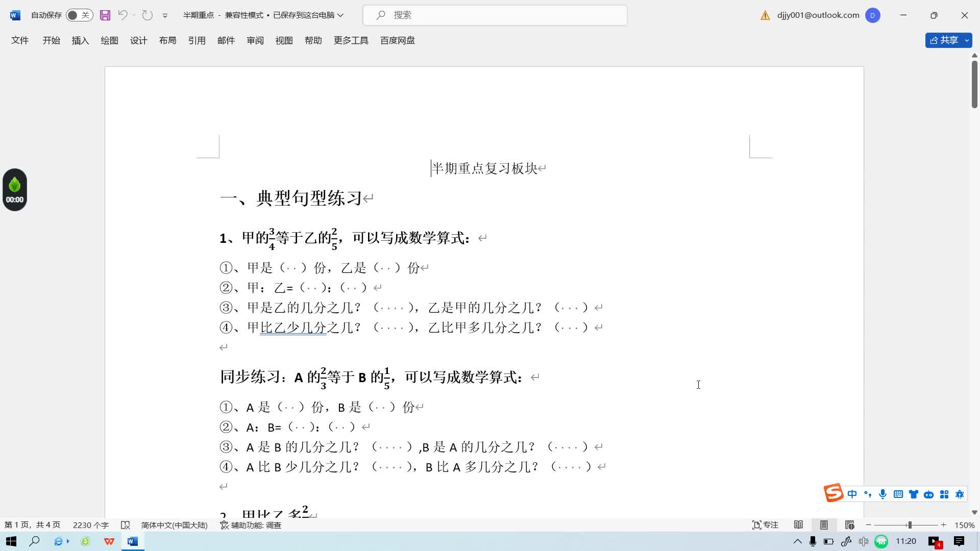Image resolution: width=980 pixels, height=551 pixels.
Task: Click the 简体中文(中国大陆) language status
Action: [x=174, y=525]
